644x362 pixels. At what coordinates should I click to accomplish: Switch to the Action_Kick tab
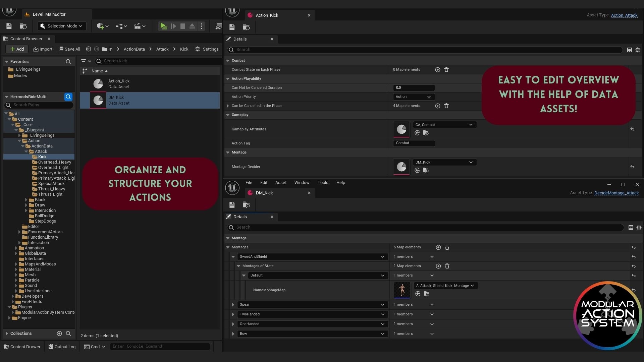pyautogui.click(x=267, y=15)
